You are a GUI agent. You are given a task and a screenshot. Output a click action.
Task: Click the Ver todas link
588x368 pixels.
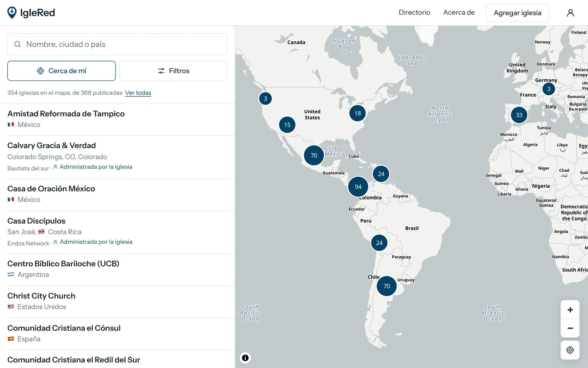click(138, 93)
